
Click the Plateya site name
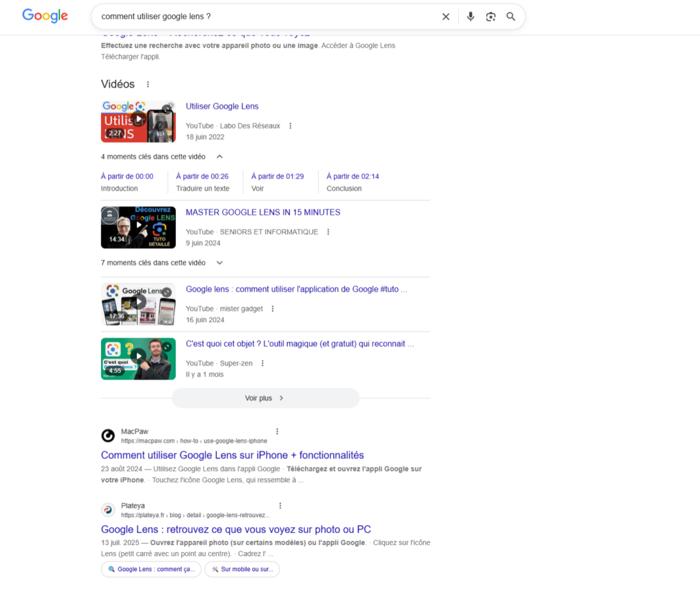(x=133, y=505)
